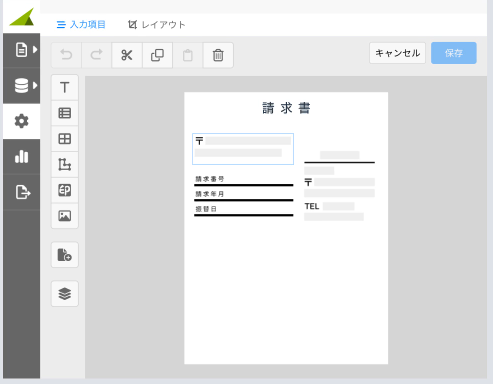This screenshot has width=493, height=384.
Task: Copy the selected element
Action: click(157, 55)
